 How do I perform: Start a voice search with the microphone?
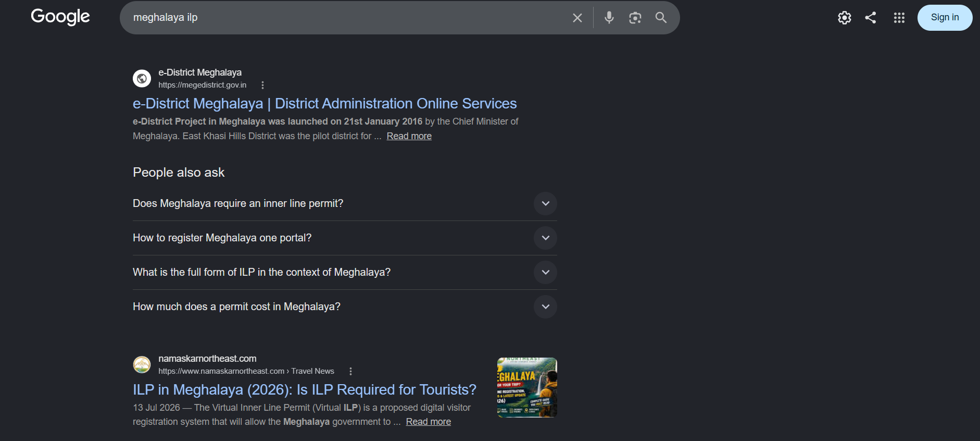click(609, 18)
